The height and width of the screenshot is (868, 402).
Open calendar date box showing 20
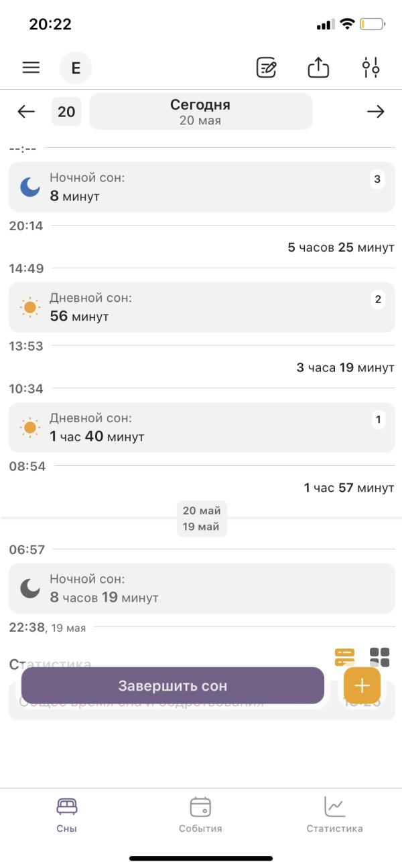pos(66,112)
